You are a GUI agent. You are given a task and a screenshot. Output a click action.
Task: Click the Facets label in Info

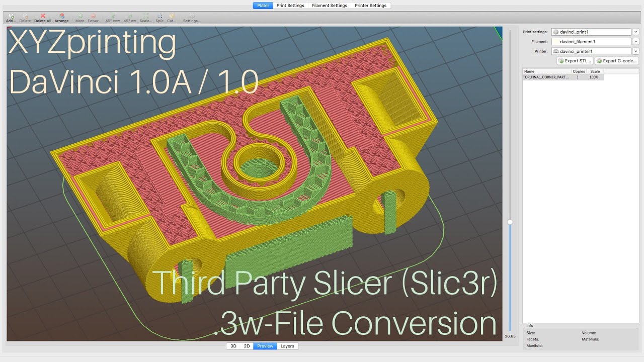pos(533,339)
